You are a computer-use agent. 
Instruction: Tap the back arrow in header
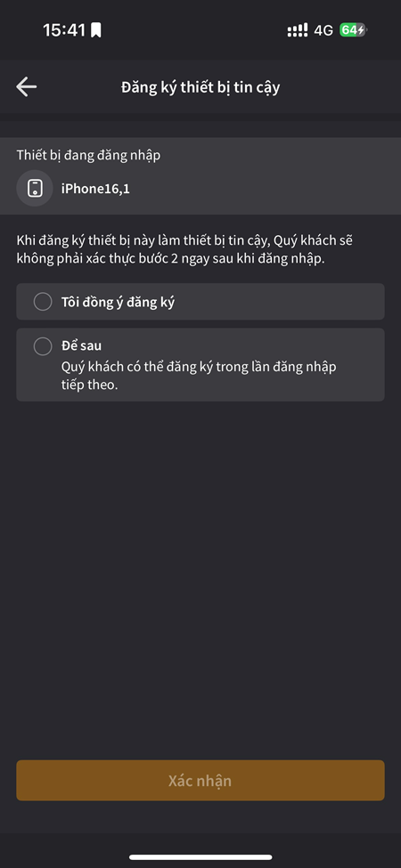[27, 87]
